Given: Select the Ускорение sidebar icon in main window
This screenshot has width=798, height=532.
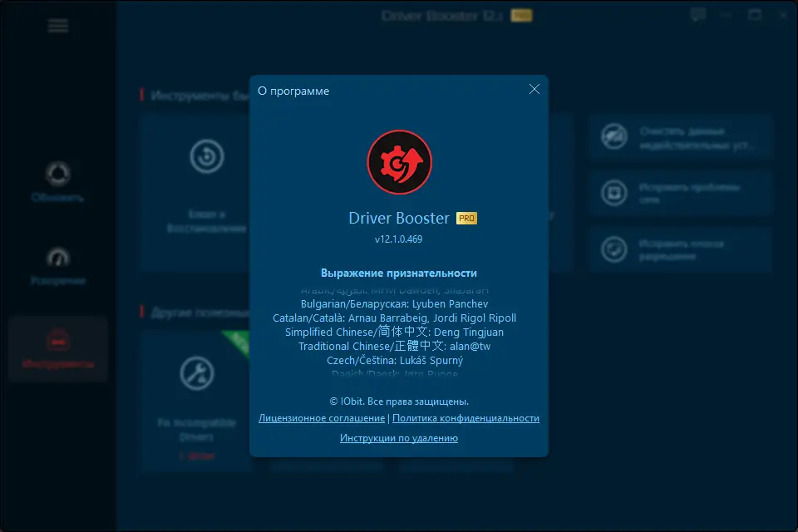Looking at the screenshot, I should pos(58,258).
